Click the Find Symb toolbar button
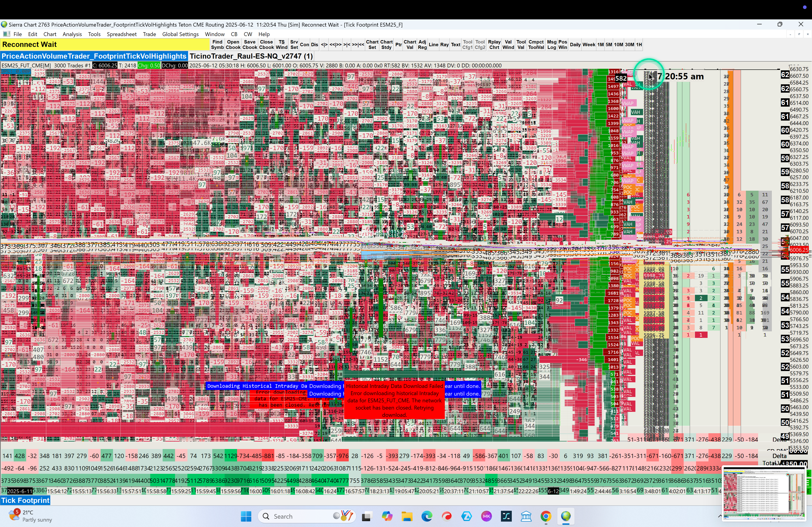The width and height of the screenshot is (812, 527). [x=217, y=45]
